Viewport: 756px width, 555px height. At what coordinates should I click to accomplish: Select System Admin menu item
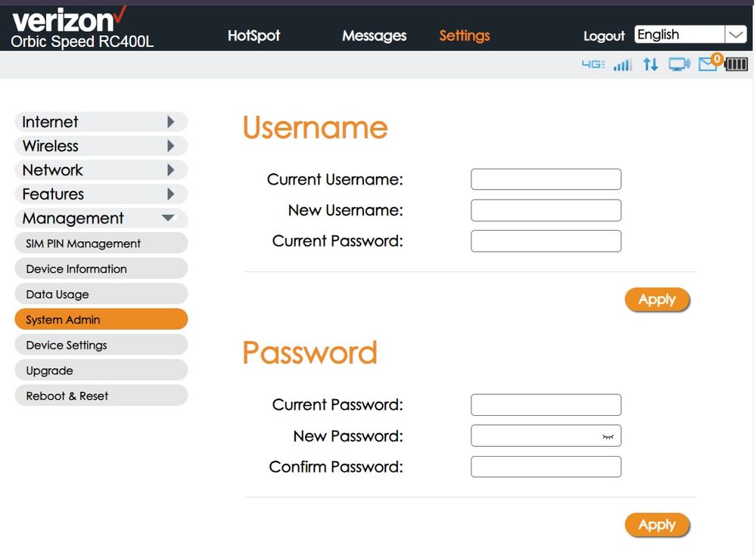coord(101,319)
